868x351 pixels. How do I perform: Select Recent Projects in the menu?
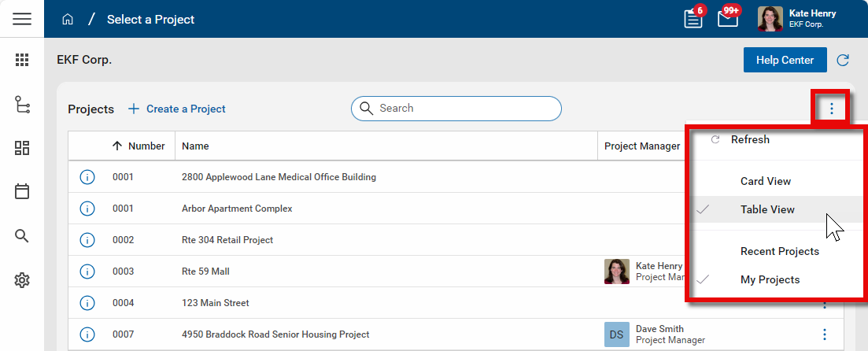779,251
